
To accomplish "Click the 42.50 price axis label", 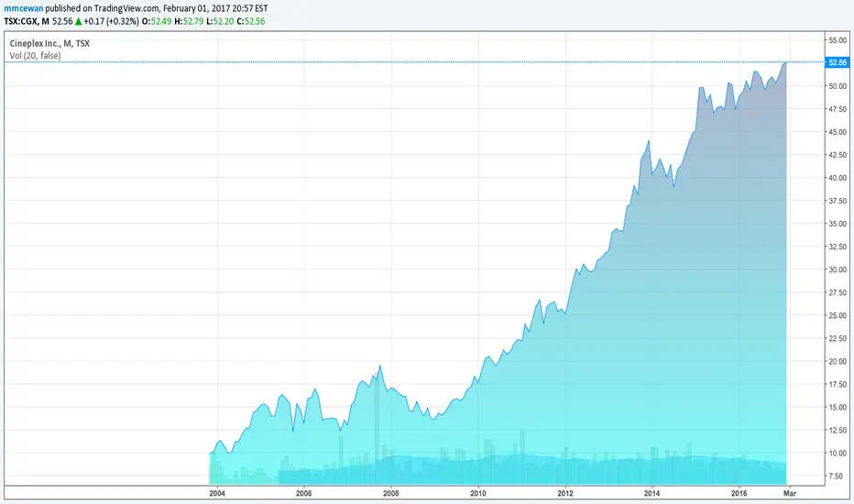I will pyautogui.click(x=838, y=155).
